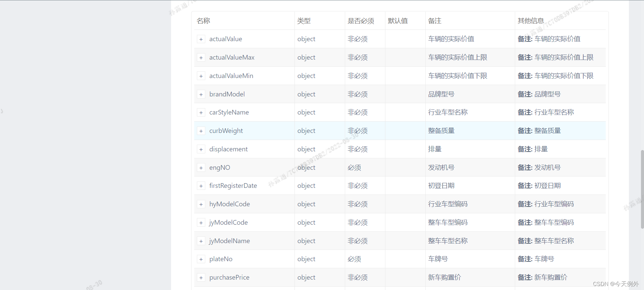Select the displacement field name

(228, 149)
